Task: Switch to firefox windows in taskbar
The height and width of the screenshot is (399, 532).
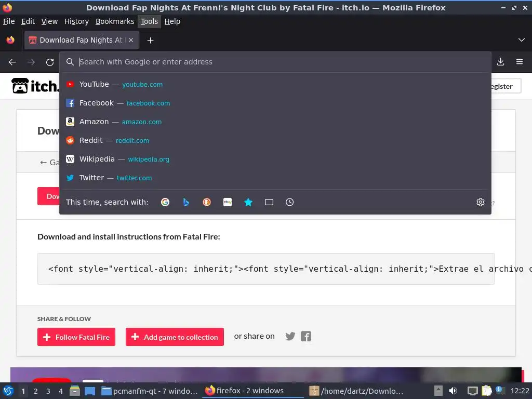Action: click(253, 391)
